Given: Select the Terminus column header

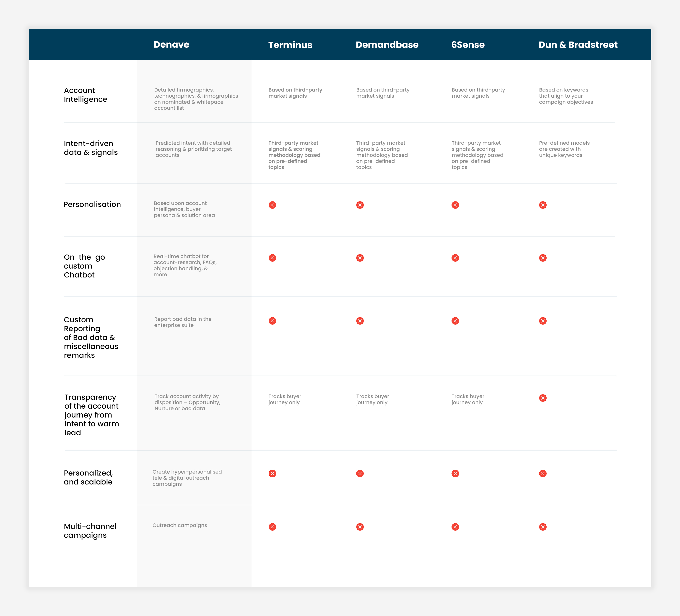Looking at the screenshot, I should (290, 45).
